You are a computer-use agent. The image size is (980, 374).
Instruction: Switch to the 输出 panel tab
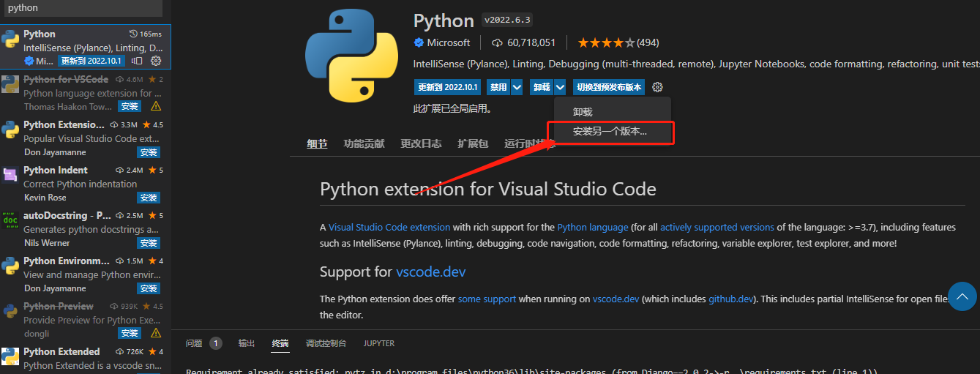click(247, 343)
